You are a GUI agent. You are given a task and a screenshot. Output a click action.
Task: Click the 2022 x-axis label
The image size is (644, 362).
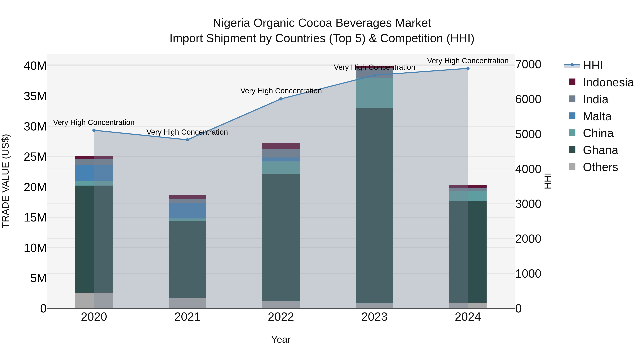pyautogui.click(x=281, y=317)
